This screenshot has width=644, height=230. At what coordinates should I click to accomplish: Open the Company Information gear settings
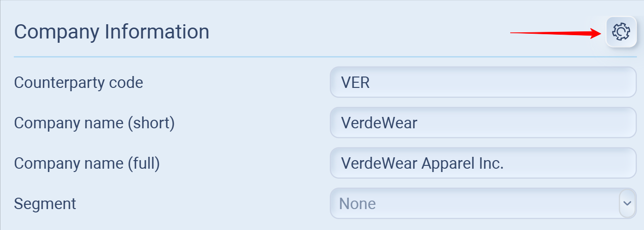[621, 32]
